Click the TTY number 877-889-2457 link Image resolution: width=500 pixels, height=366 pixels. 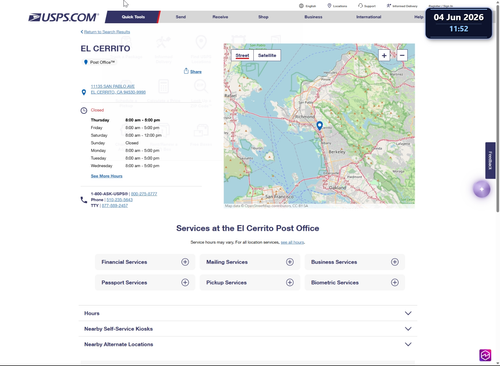pyautogui.click(x=115, y=206)
